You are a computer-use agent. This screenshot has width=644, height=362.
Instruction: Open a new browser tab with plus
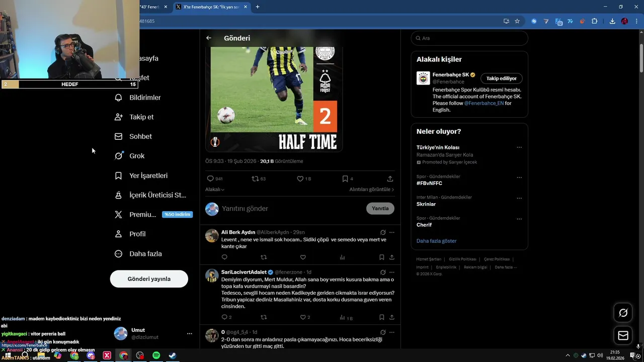(258, 7)
